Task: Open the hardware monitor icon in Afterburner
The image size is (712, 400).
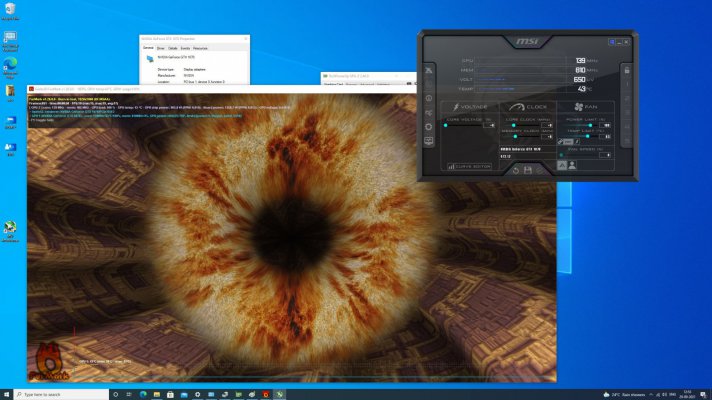Action: coord(429,141)
